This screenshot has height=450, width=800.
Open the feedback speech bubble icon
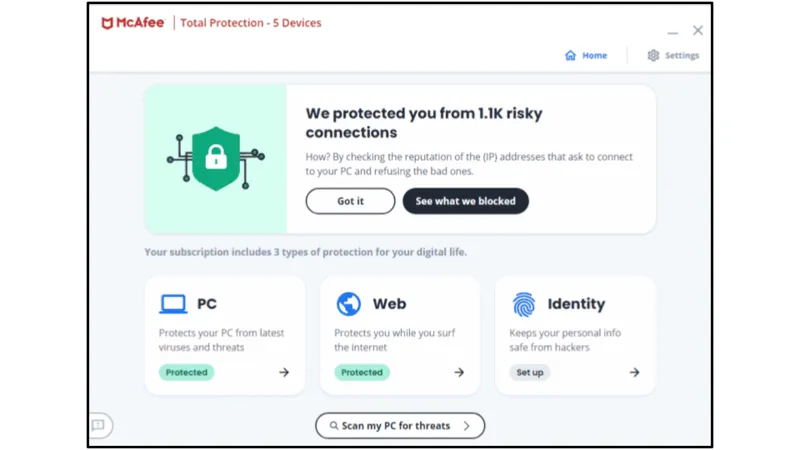click(x=98, y=425)
